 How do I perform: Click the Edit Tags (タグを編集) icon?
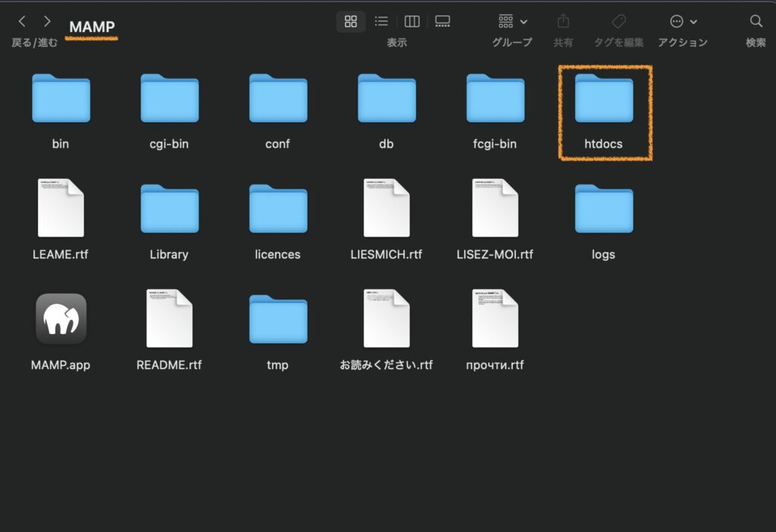618,21
